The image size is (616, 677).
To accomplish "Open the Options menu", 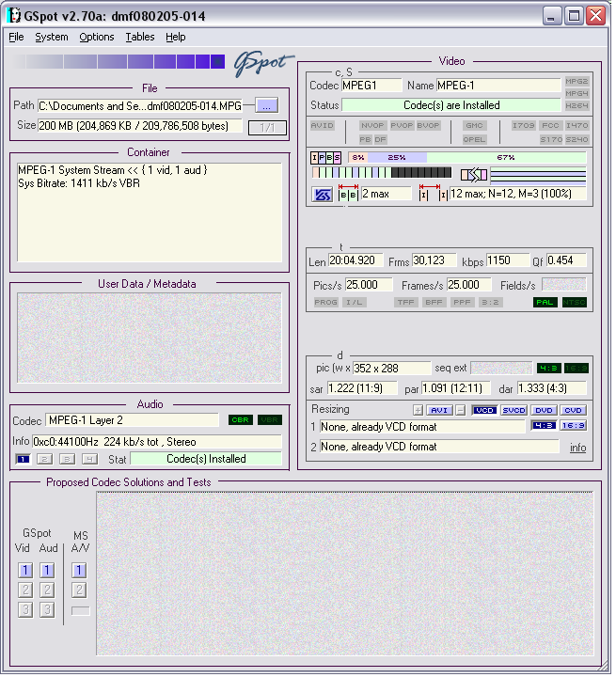I will pos(96,37).
